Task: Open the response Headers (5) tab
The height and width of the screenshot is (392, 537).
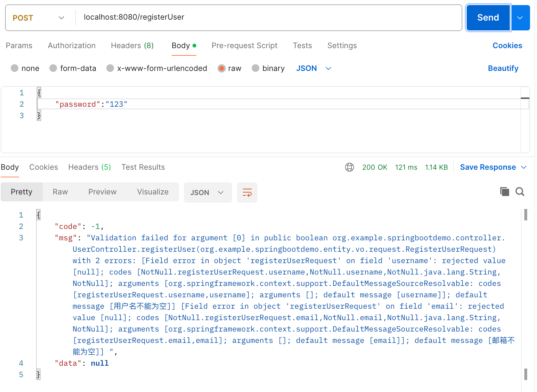Action: coord(90,167)
